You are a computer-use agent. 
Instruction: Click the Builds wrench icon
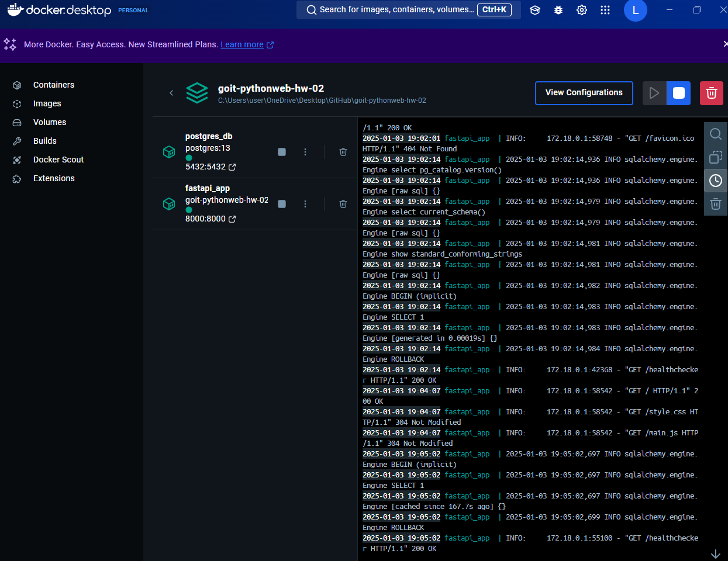17,141
